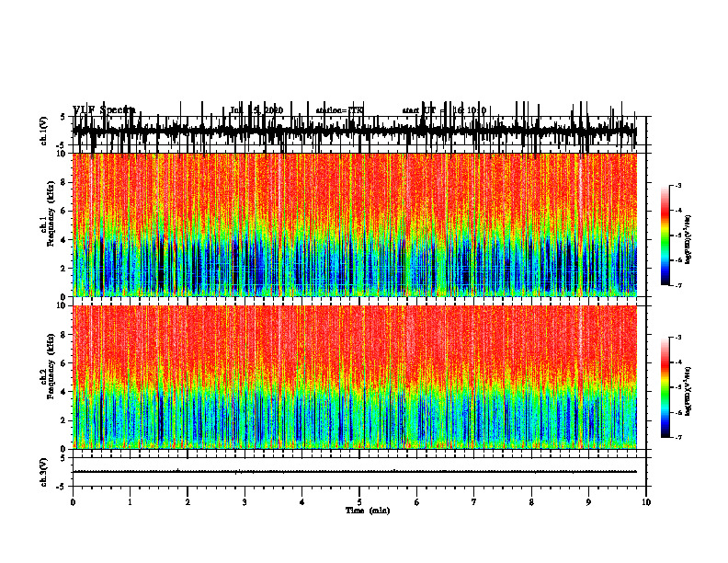Click the 'station=ITK' header text
Image resolution: width=728 pixels, height=563 pixels.
pos(339,110)
